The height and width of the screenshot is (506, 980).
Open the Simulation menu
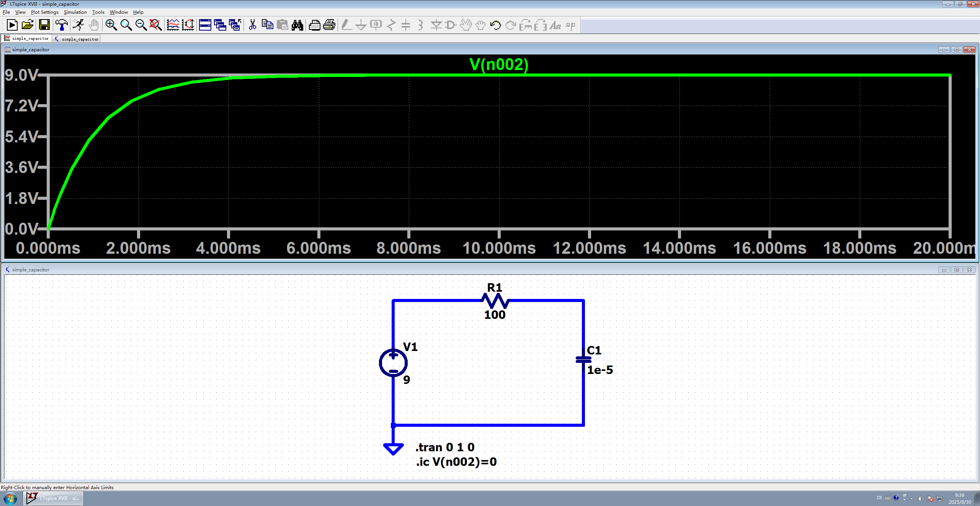(75, 12)
